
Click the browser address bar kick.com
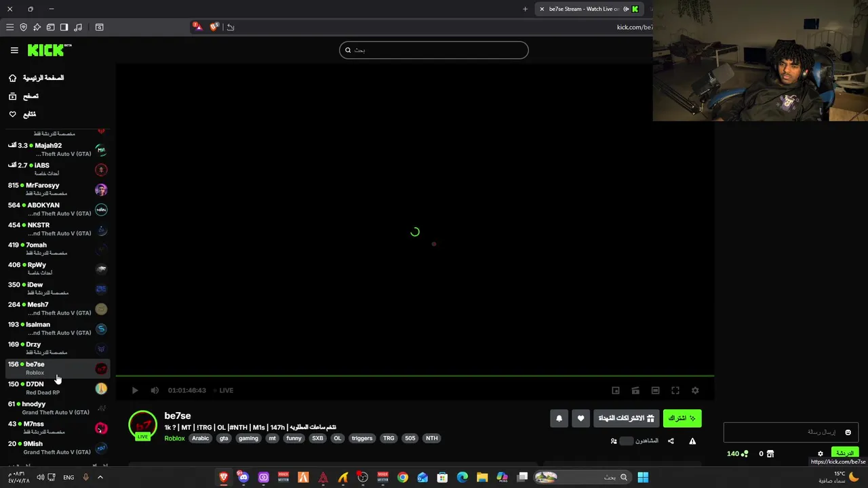point(634,27)
